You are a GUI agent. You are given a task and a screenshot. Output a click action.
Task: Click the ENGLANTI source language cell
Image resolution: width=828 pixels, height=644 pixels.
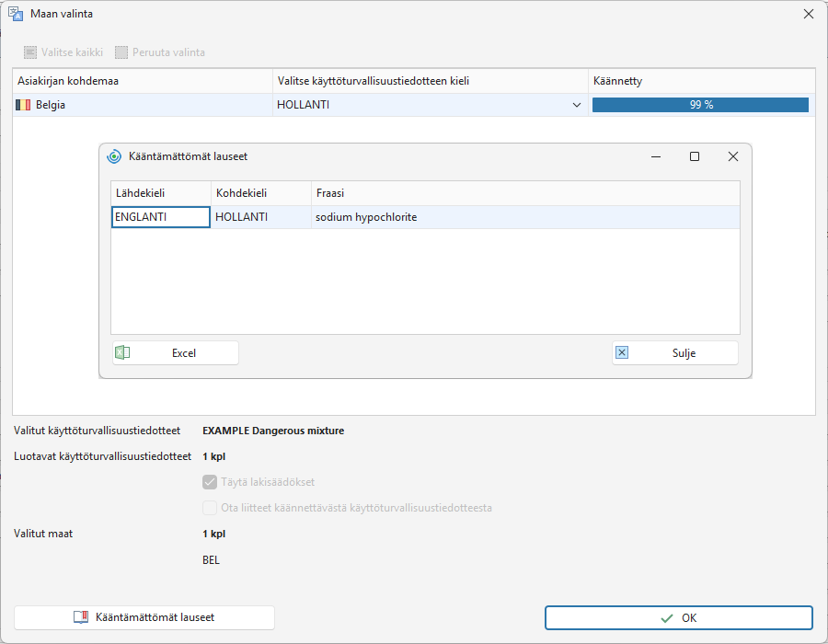pos(161,217)
